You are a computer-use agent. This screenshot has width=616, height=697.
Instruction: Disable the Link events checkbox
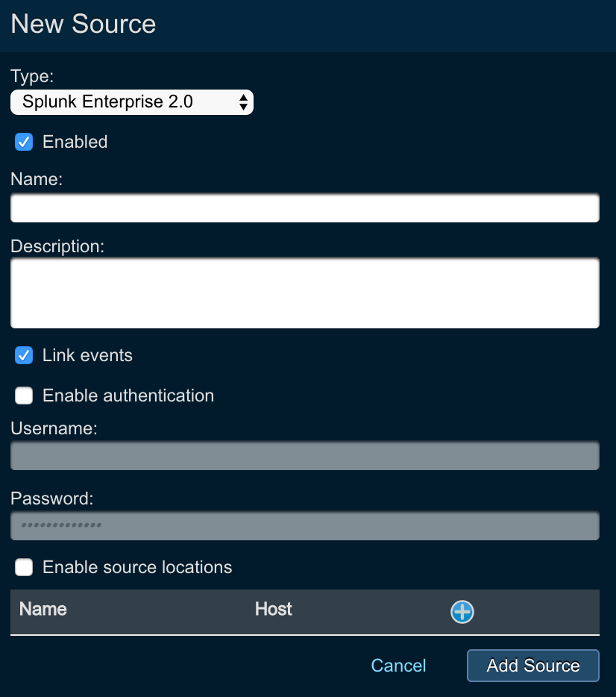25,355
